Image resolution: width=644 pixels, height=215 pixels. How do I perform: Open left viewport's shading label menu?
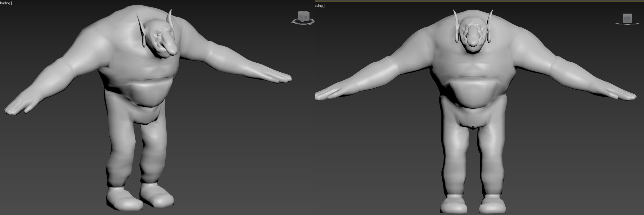(5, 3)
